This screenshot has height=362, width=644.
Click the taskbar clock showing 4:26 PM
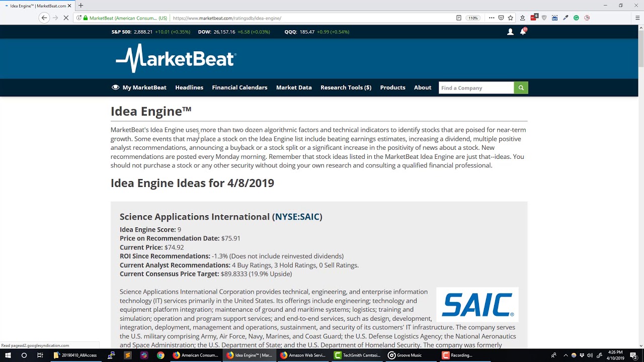tap(615, 355)
